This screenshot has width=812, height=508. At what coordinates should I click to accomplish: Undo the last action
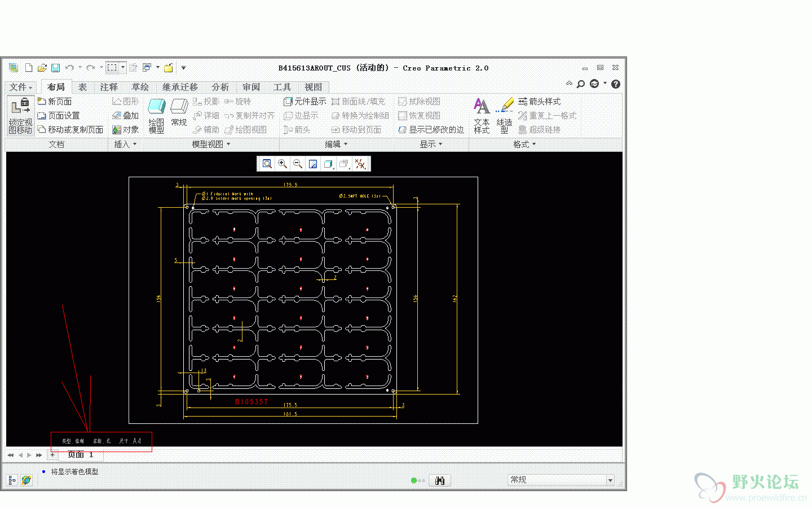click(69, 68)
